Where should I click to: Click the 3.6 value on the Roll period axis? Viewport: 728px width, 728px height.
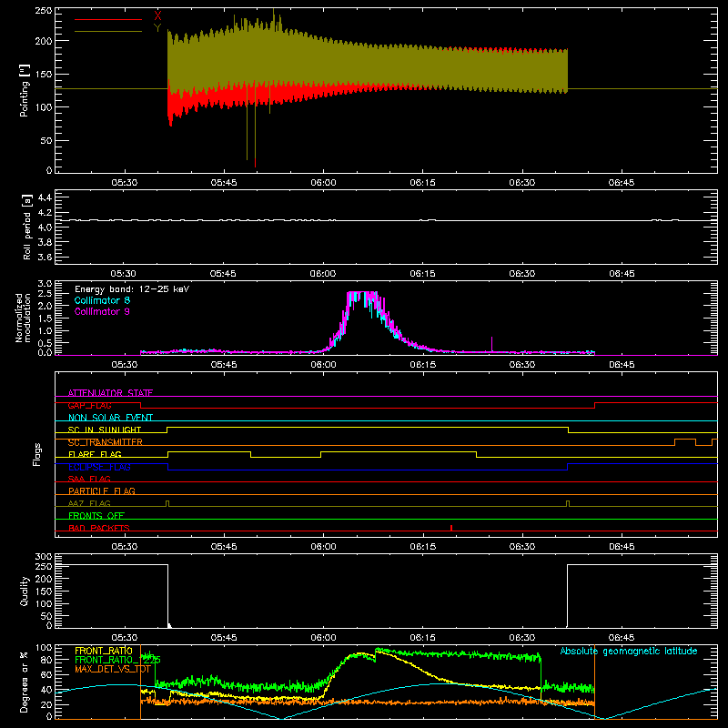(45, 258)
